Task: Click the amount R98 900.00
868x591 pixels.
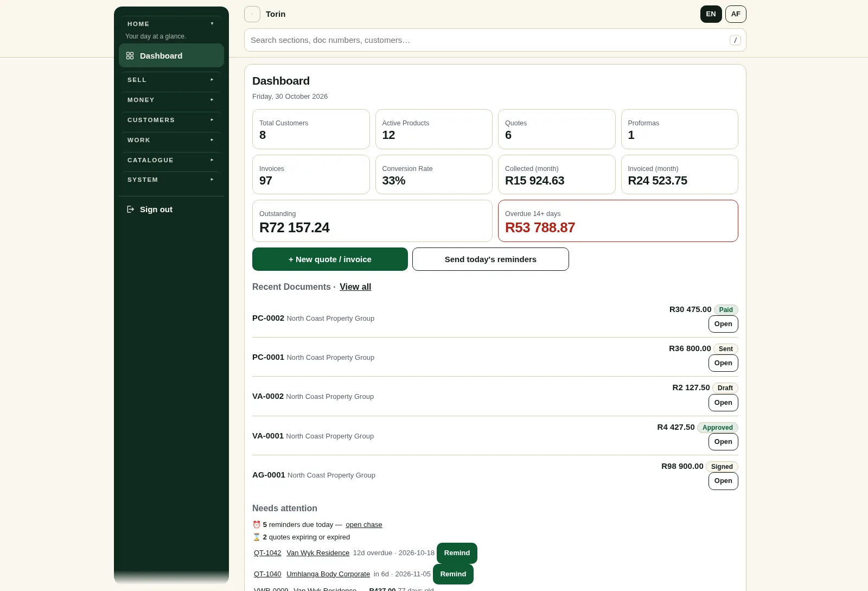Action: click(682, 466)
